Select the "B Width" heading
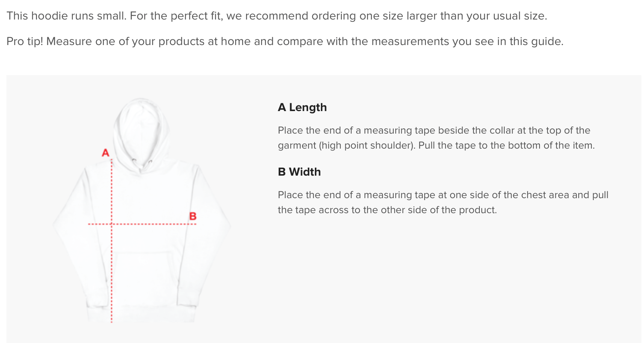 pos(299,172)
